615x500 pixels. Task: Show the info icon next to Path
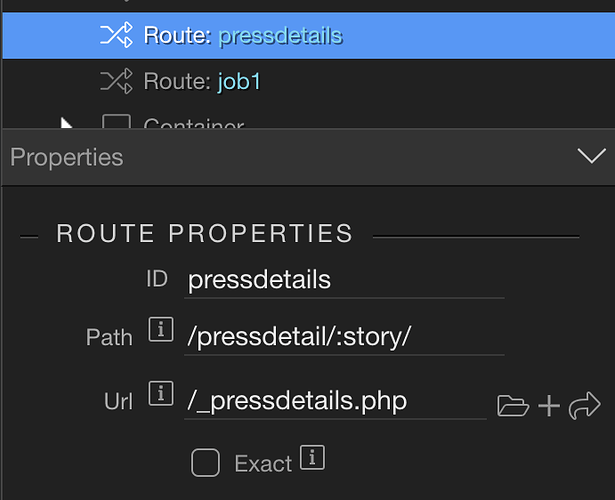pyautogui.click(x=161, y=329)
